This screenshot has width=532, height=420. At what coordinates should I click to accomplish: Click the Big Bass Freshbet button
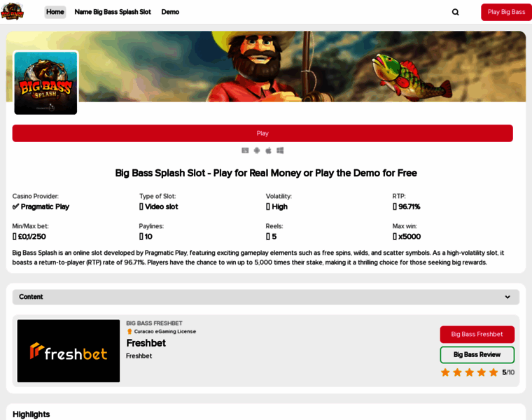(477, 334)
